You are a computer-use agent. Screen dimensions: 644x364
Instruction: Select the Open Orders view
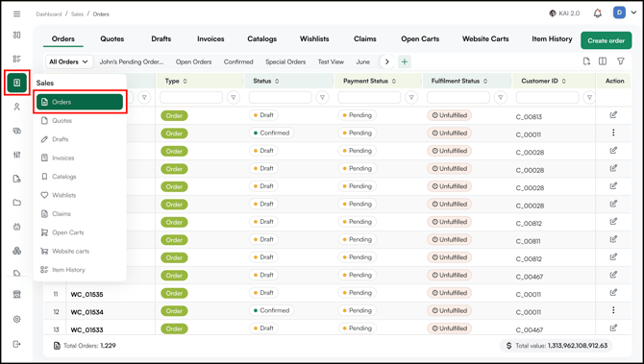pos(193,62)
